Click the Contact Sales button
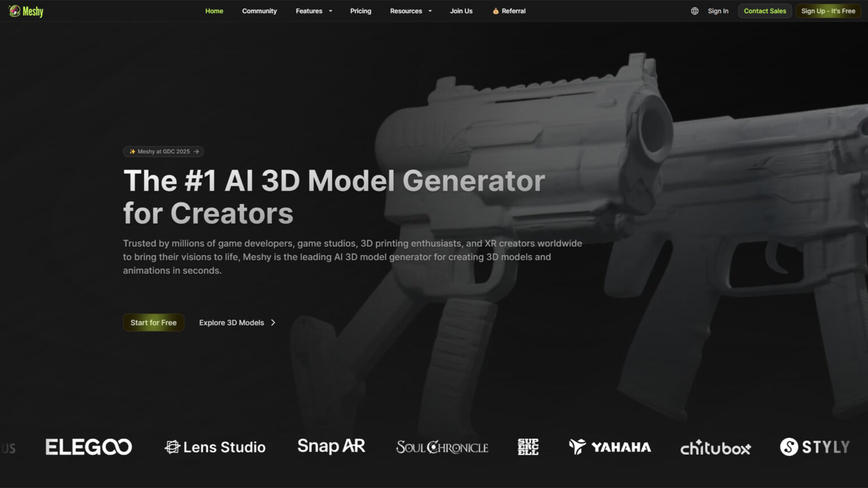The height and width of the screenshot is (488, 868). pyautogui.click(x=765, y=11)
